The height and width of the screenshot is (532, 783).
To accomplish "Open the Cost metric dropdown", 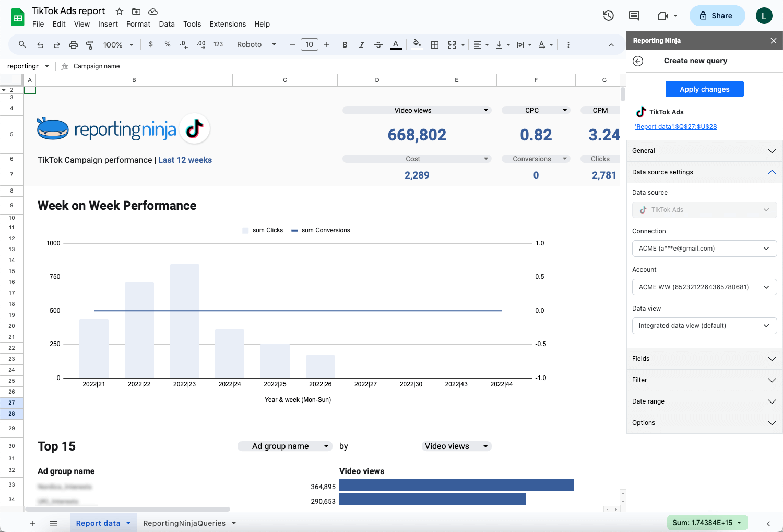I will coord(417,159).
